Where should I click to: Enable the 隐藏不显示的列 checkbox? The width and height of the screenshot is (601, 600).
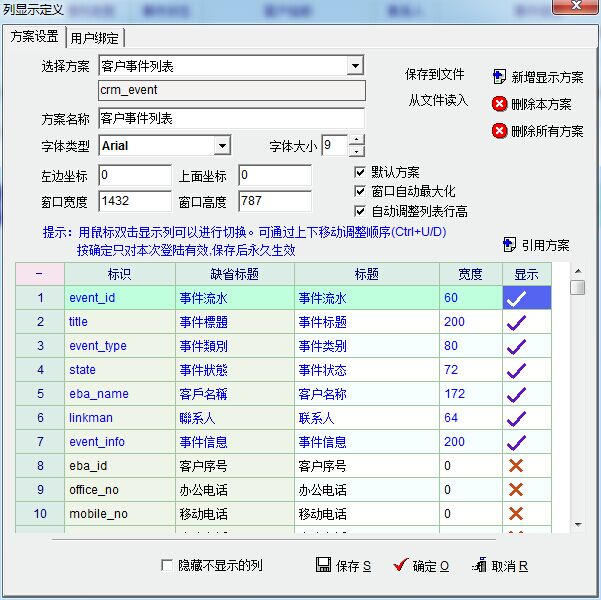[167, 566]
